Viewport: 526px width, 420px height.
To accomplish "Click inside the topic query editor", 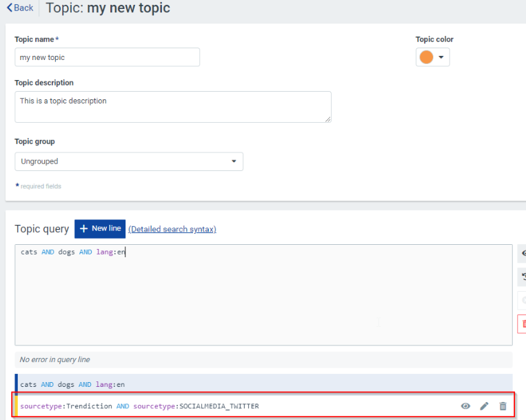I will (263, 295).
